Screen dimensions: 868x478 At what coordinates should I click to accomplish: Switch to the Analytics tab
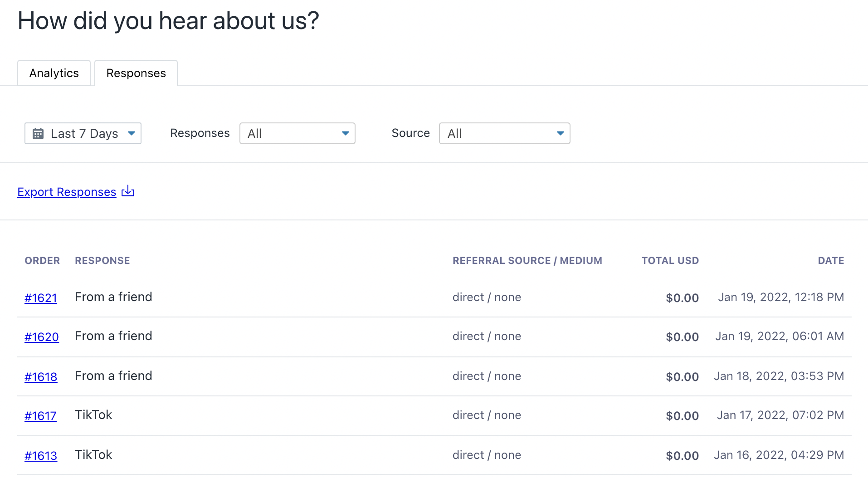point(54,73)
